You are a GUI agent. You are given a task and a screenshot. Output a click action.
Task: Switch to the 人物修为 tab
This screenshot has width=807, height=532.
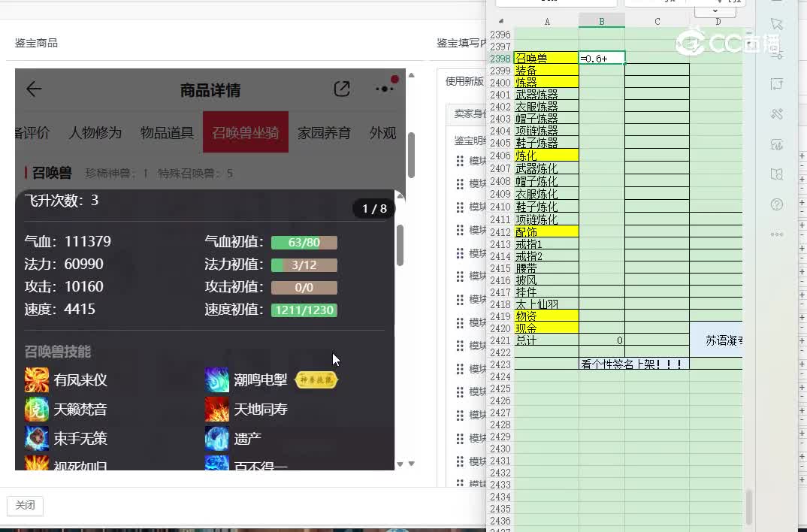tap(95, 133)
